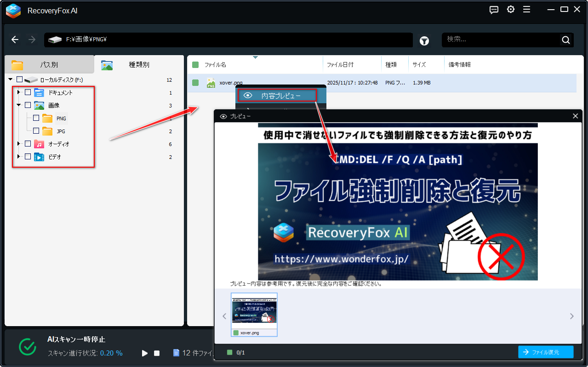Open the settings gear icon
This screenshot has height=367, width=588.
[x=510, y=9]
